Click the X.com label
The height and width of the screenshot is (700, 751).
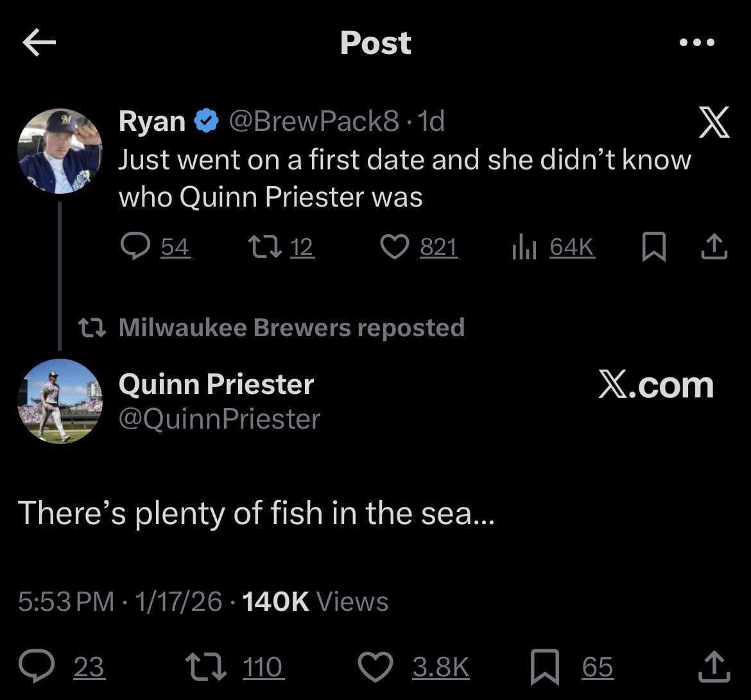[655, 385]
